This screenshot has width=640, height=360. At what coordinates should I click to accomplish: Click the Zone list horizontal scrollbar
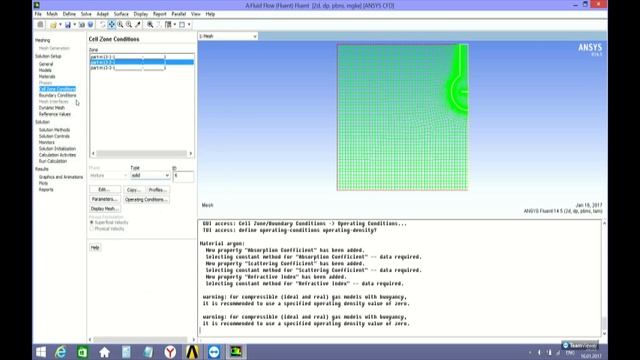142,153
